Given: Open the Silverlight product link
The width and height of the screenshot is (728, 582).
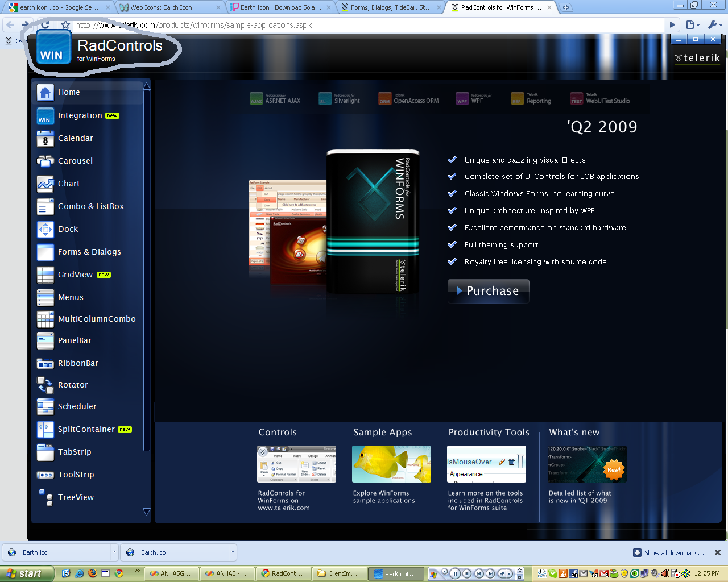Looking at the screenshot, I should point(340,99).
